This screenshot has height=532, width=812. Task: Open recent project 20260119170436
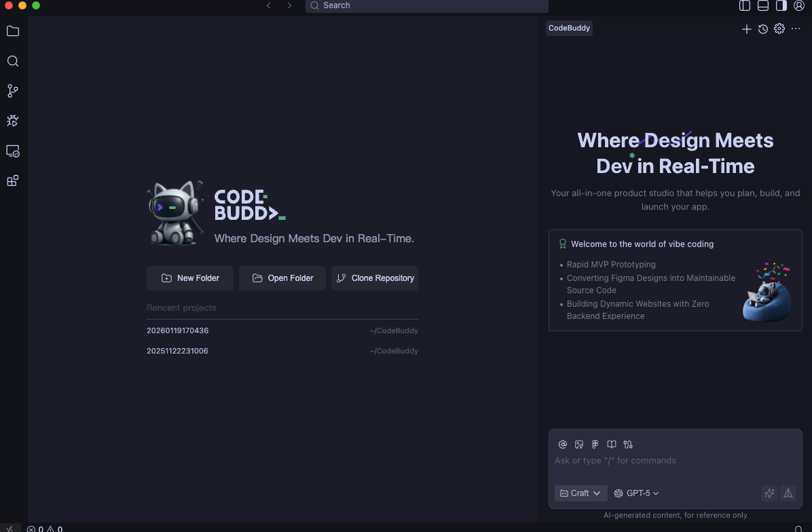177,330
